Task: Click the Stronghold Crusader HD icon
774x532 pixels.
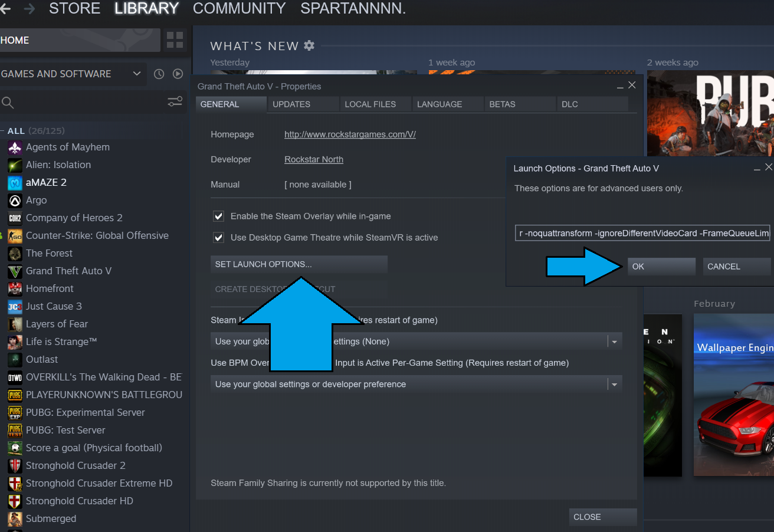Action: pyautogui.click(x=15, y=501)
